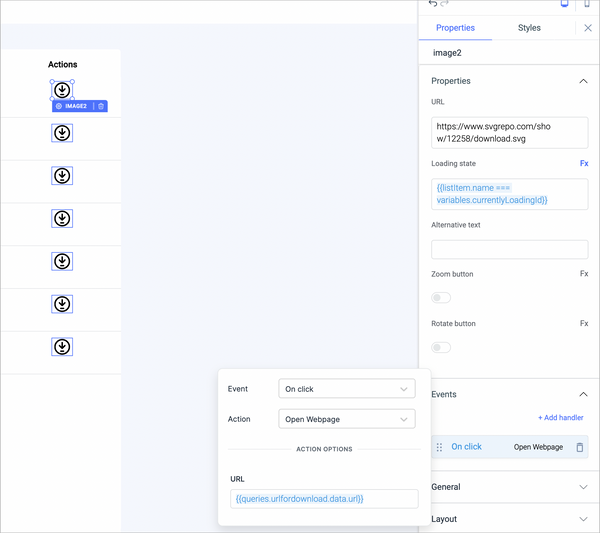Select the Properties tab
This screenshot has width=600, height=533.
455,28
